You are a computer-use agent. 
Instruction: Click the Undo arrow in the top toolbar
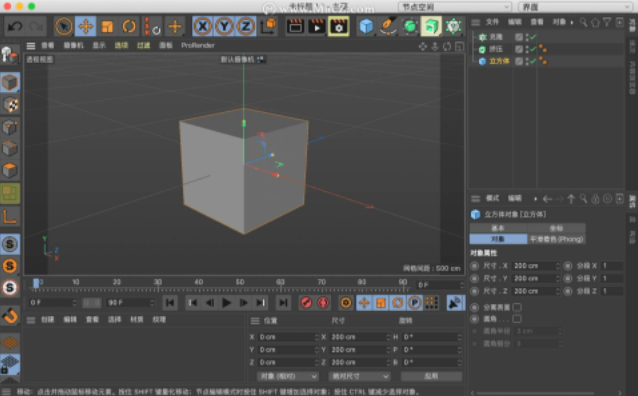pos(15,27)
